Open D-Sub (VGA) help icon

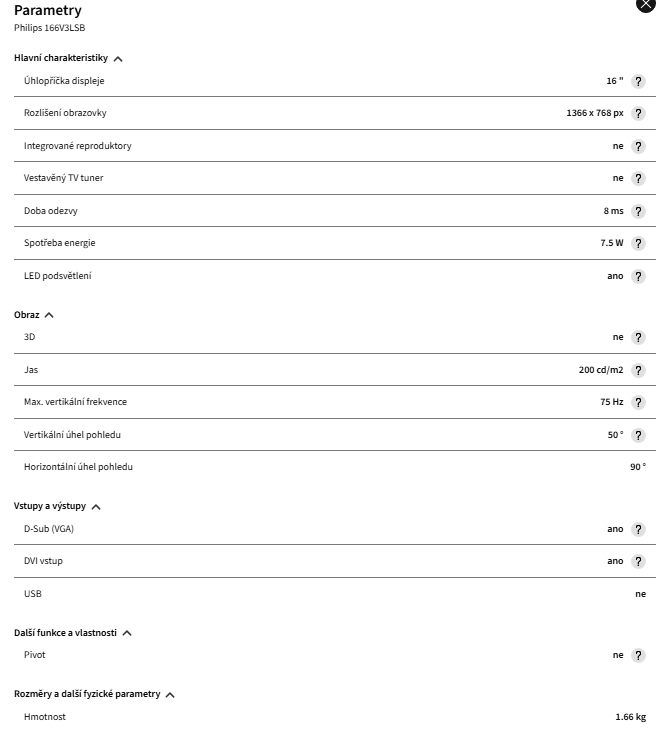(x=639, y=529)
